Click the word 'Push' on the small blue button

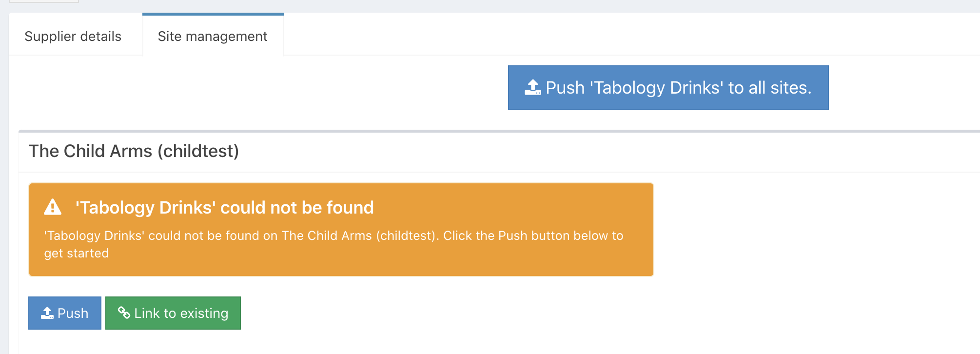[73, 313]
